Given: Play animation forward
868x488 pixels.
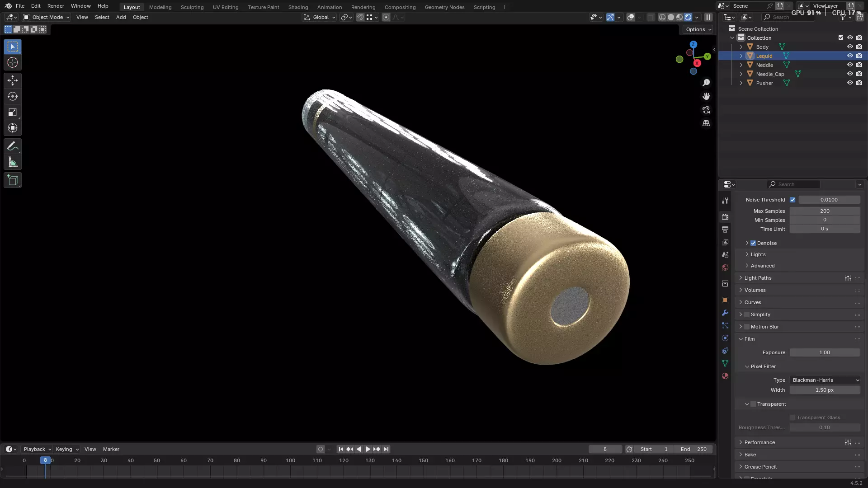Looking at the screenshot, I should click(368, 449).
